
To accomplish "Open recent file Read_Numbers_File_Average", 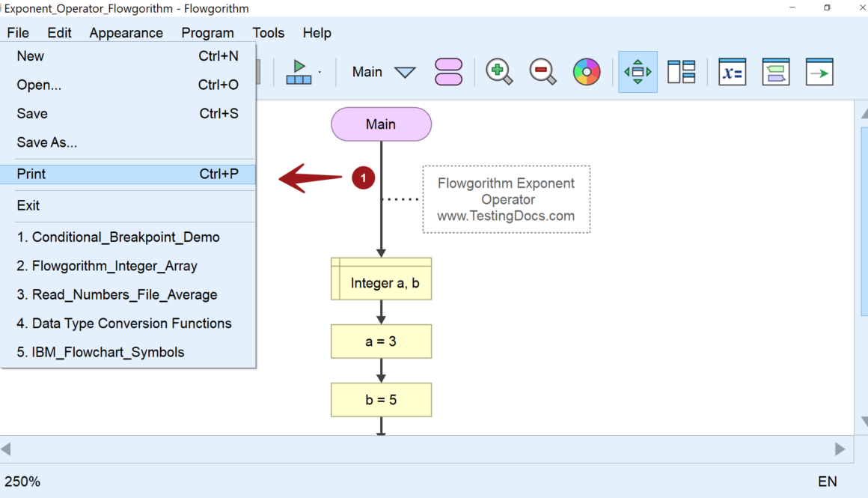I will [128, 295].
